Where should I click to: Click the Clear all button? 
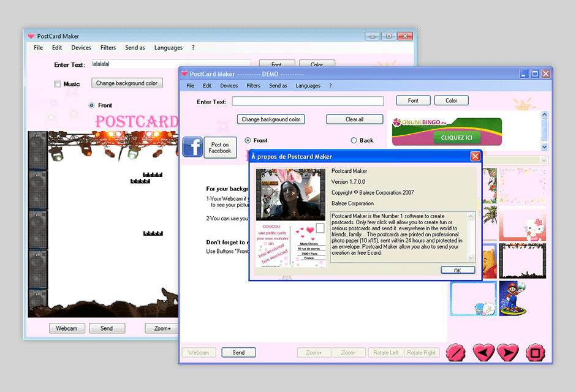tap(355, 119)
